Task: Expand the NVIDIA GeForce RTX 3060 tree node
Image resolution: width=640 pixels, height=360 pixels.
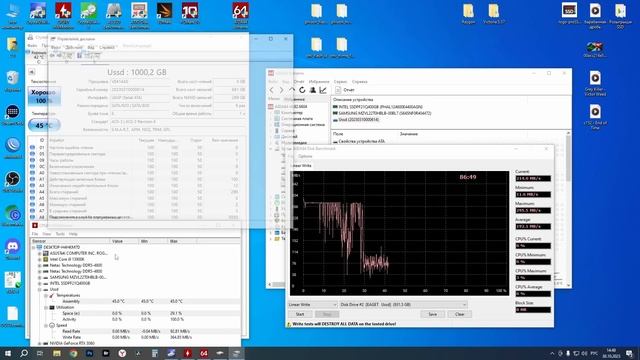Action: 40,343
